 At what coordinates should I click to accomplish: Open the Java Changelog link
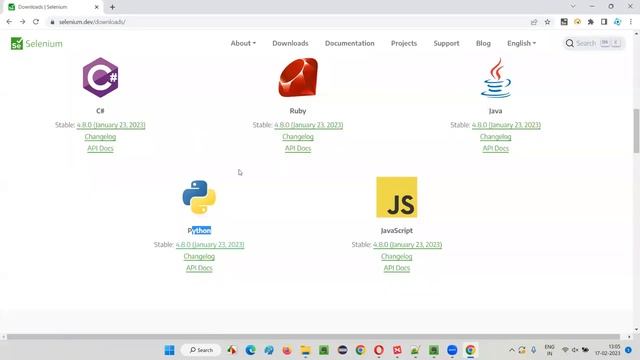496,137
